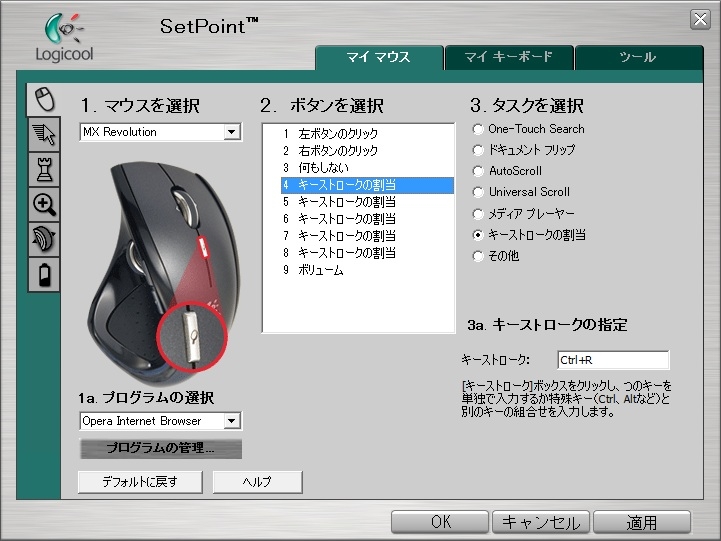Viewport: 721px width, 541px height.
Task: Open the Opera Internet Browser program dropdown
Action: pos(161,421)
